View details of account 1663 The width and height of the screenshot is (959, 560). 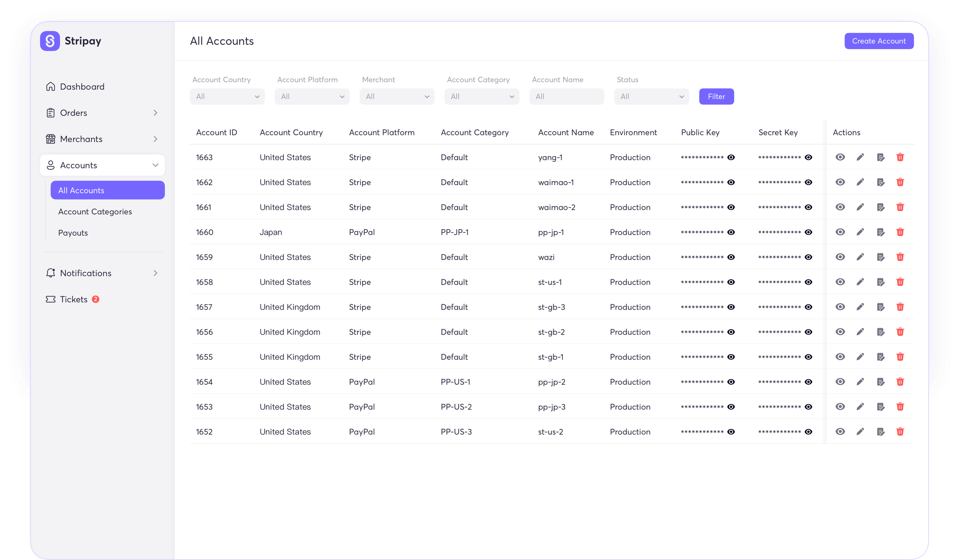(x=840, y=157)
